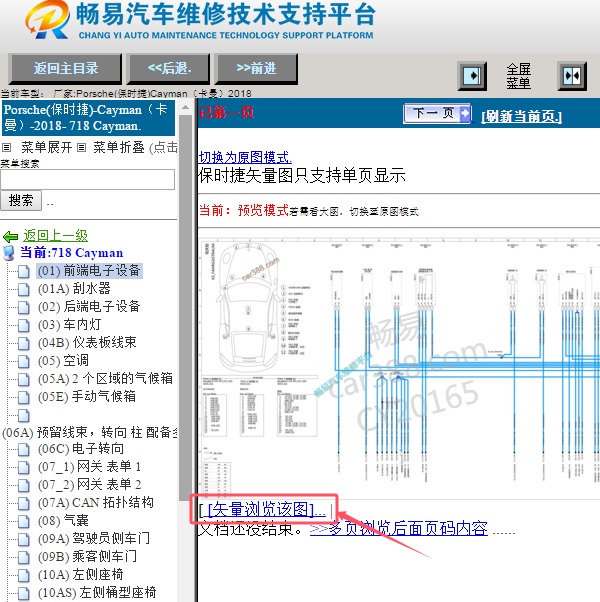Expand all with the 菜单展开 icon

(x=7, y=147)
